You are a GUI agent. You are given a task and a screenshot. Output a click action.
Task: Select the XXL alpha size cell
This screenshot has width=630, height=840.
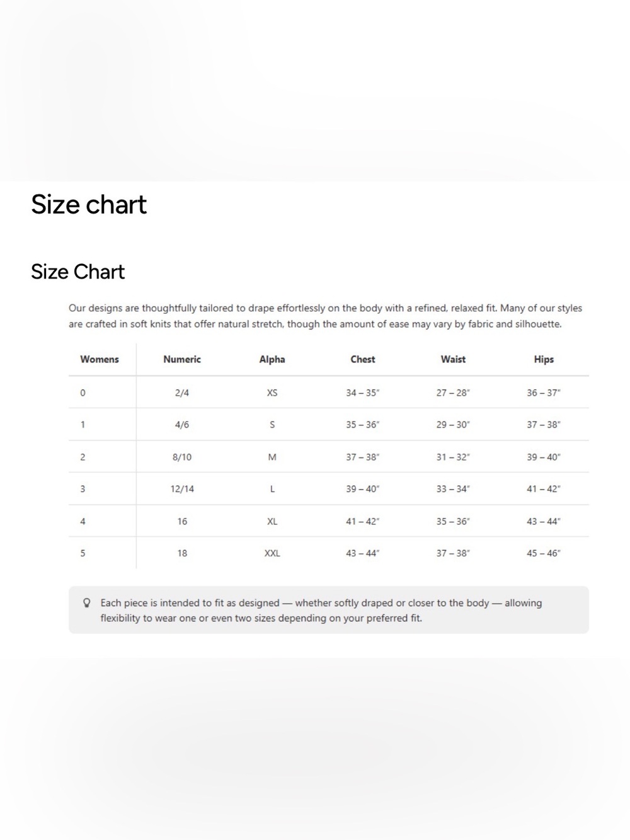tap(272, 553)
